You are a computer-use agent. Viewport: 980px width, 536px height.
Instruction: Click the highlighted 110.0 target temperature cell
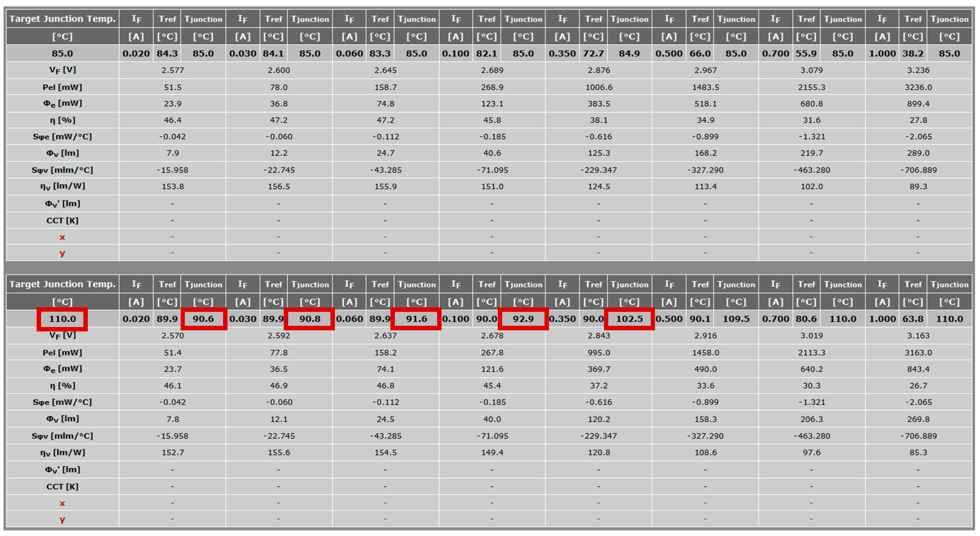click(x=62, y=319)
